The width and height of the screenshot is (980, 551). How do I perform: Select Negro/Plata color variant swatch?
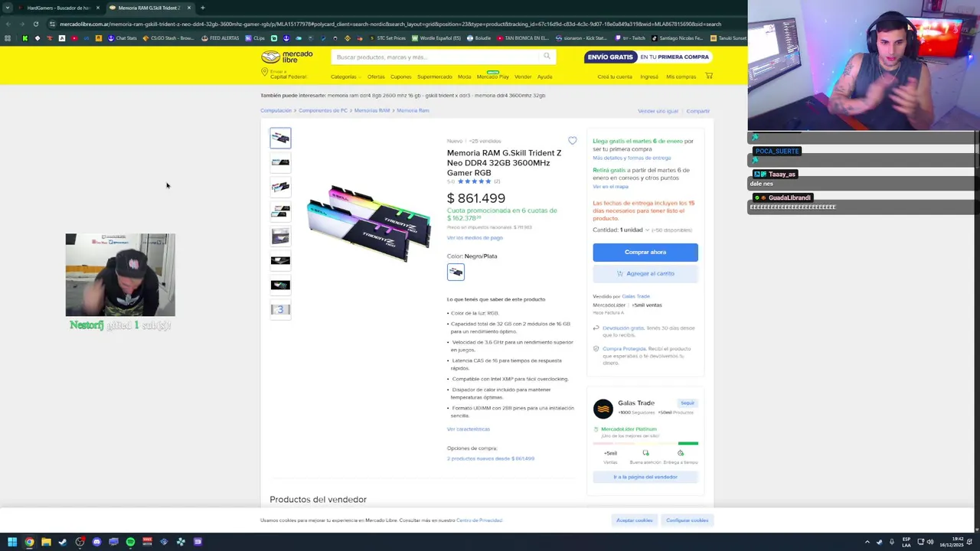coord(456,272)
